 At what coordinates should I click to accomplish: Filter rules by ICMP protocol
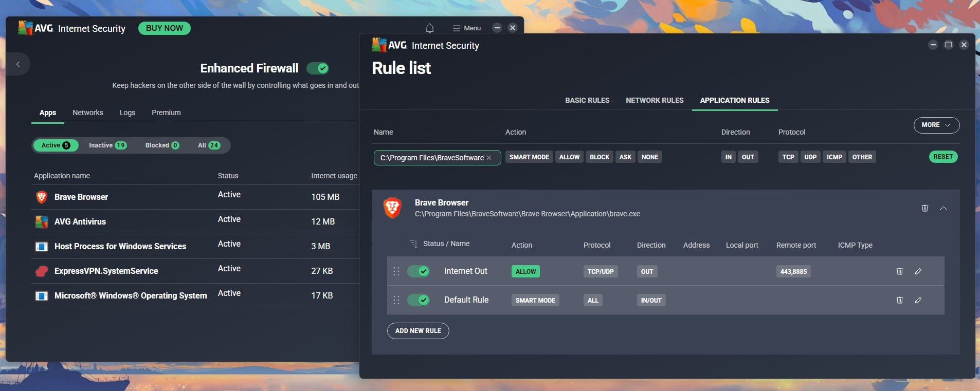pos(834,157)
